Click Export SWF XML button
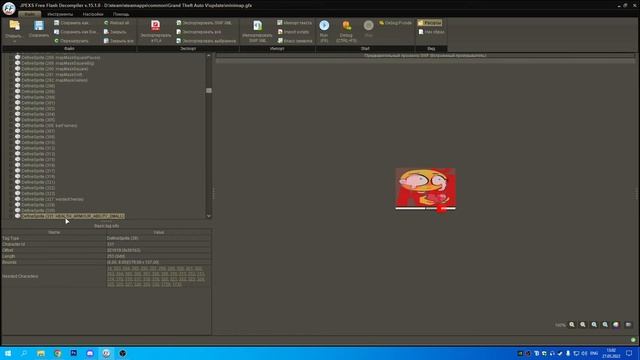This screenshot has height=360, width=640. click(204, 23)
